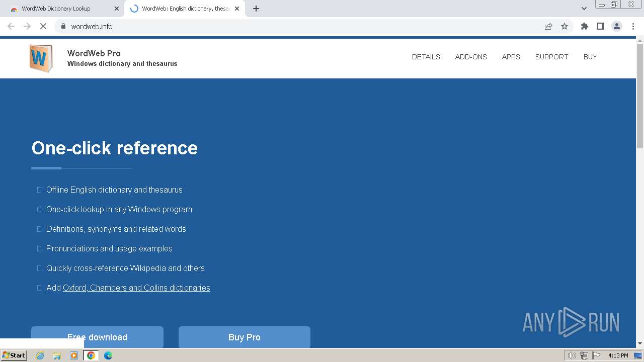Click show desktop tray button
This screenshot has height=362, width=644.
[x=638, y=355]
